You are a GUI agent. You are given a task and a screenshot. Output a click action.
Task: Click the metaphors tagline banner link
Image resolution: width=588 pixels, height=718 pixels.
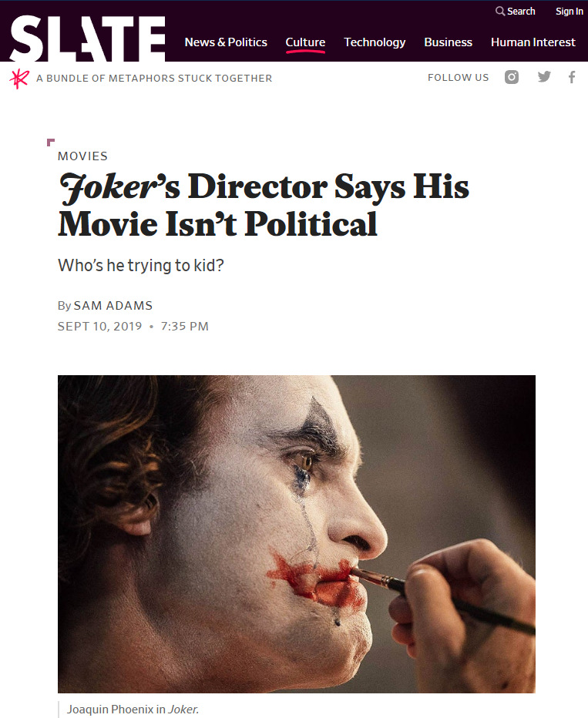click(x=154, y=79)
